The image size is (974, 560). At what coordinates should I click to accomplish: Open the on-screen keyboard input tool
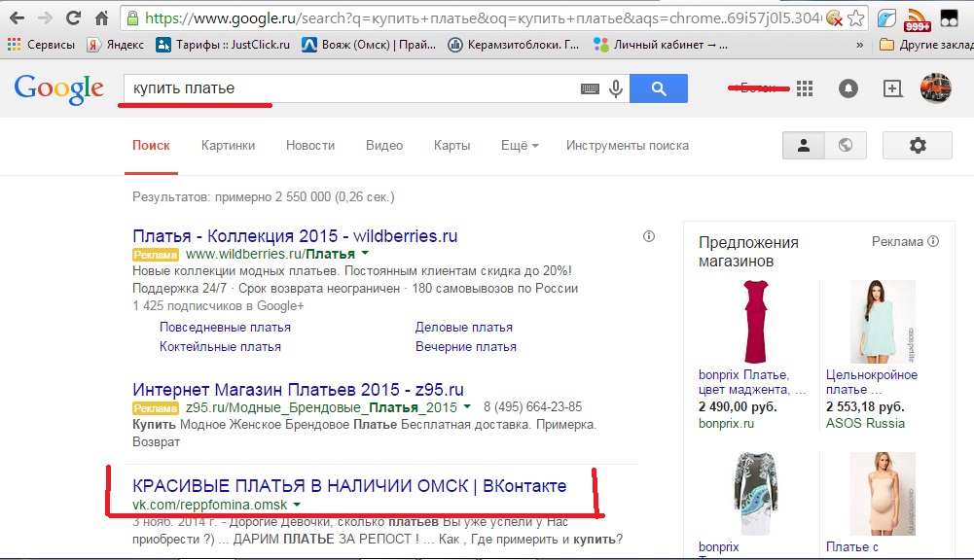click(x=590, y=88)
